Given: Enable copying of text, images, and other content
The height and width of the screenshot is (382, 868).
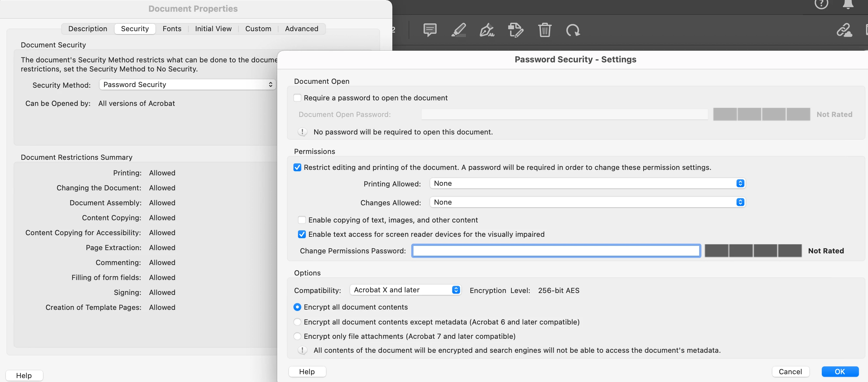Looking at the screenshot, I should tap(302, 220).
